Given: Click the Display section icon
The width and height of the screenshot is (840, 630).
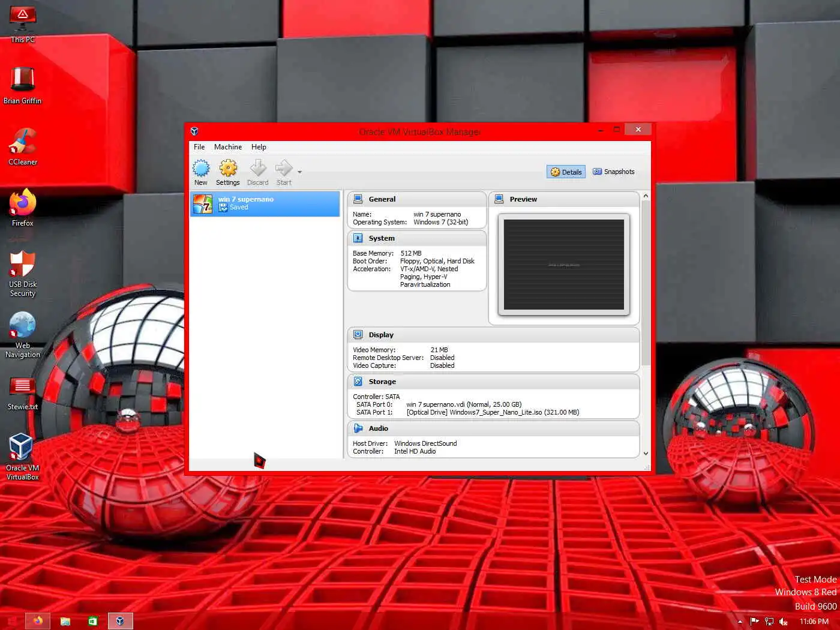Looking at the screenshot, I should [x=358, y=335].
